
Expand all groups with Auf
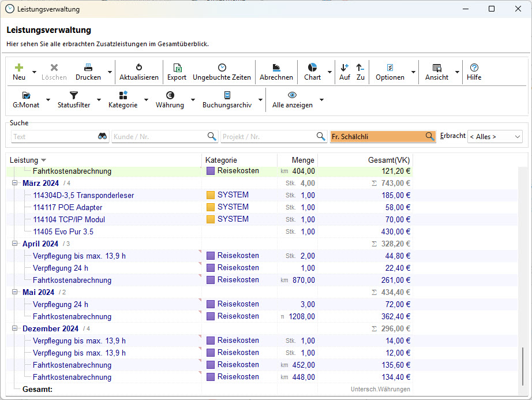[344, 68]
